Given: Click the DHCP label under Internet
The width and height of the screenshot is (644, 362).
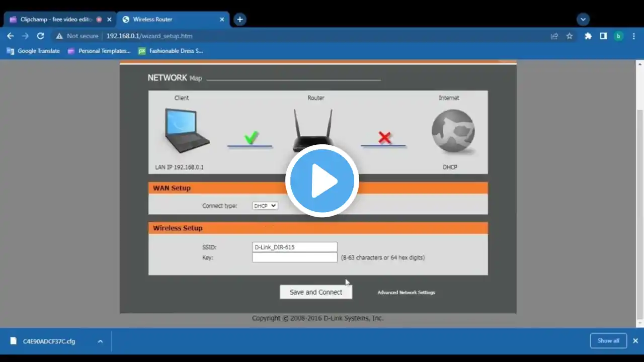Looking at the screenshot, I should point(450,167).
